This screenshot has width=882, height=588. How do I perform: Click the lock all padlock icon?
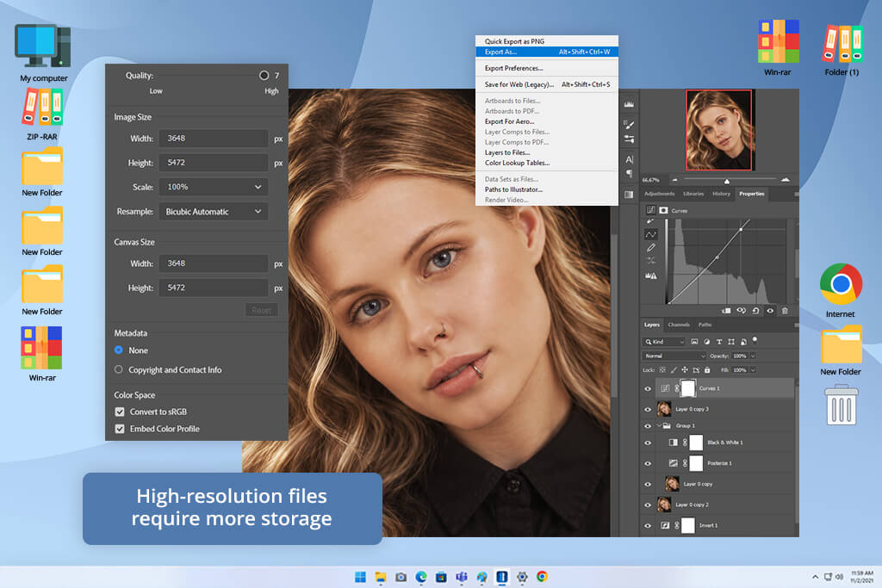coord(707,370)
